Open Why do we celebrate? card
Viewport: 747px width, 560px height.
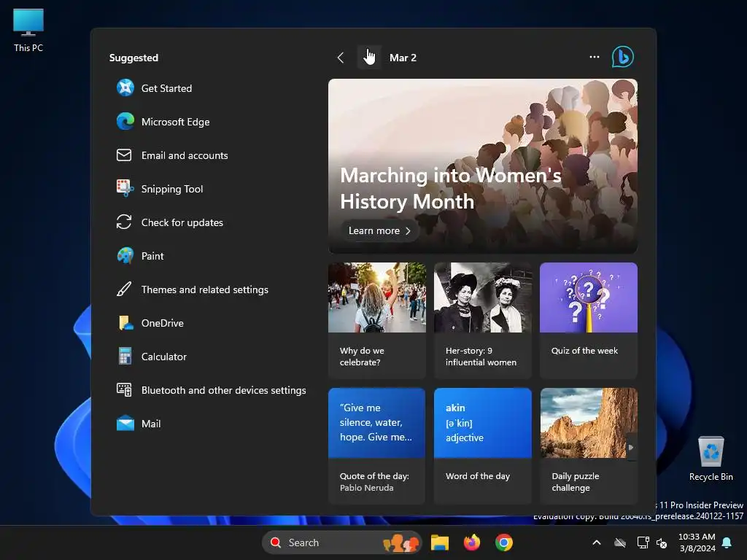point(377,321)
